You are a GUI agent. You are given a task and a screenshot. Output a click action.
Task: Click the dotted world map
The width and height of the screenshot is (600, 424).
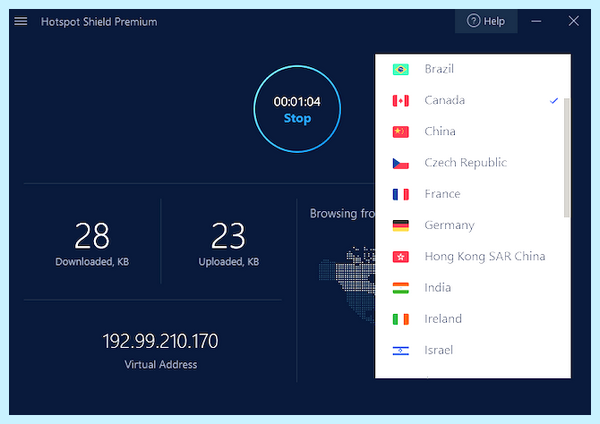[x=347, y=283]
